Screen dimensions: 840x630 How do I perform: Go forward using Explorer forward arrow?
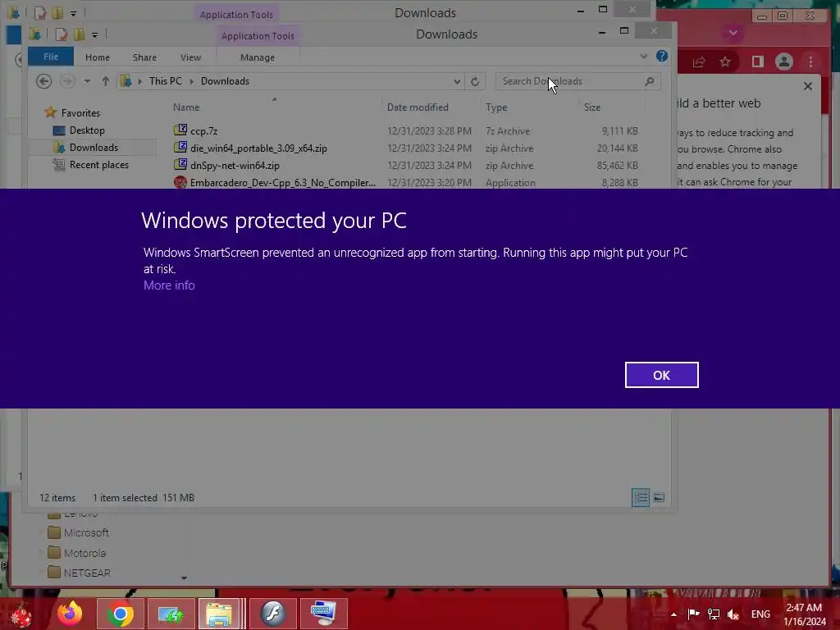point(67,81)
